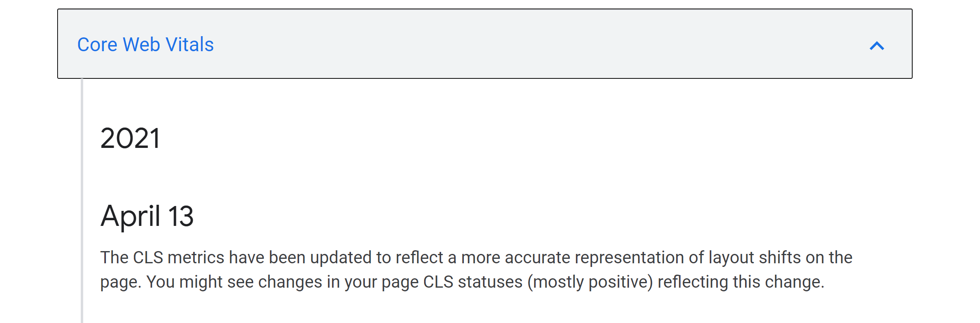This screenshot has width=980, height=323.
Task: Click the text "(mostly positive)" in the paragraph
Action: [x=590, y=282]
